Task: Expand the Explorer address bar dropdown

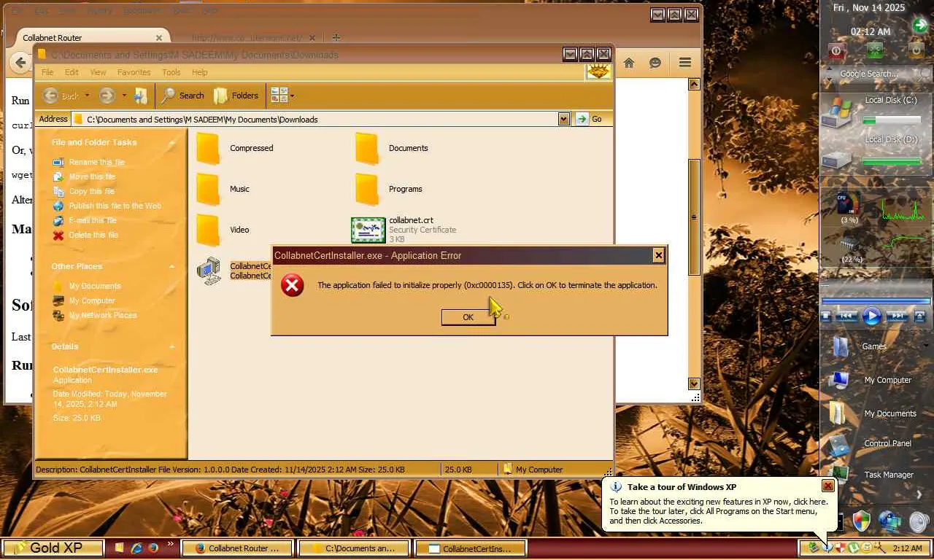Action: (x=563, y=119)
